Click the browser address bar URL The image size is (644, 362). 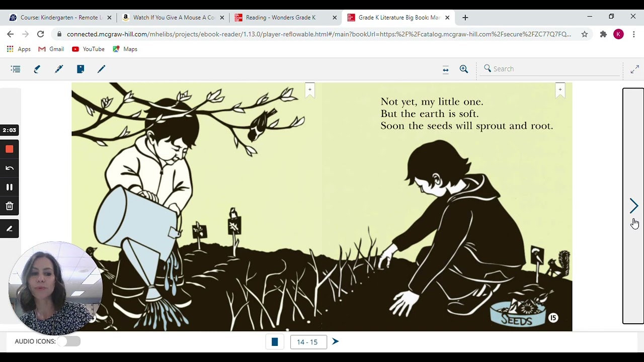point(319,34)
